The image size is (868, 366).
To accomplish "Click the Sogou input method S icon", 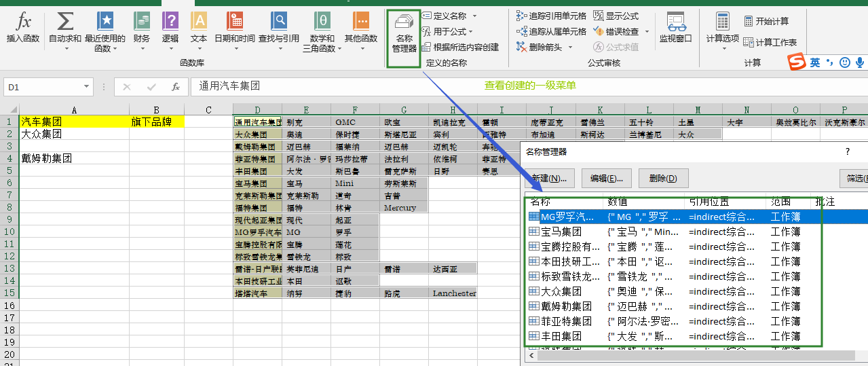I will point(797,62).
